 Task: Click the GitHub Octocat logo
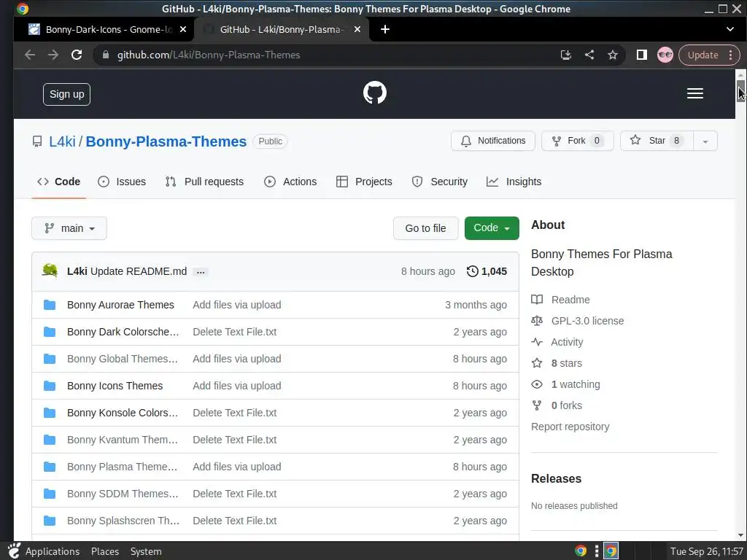374,93
